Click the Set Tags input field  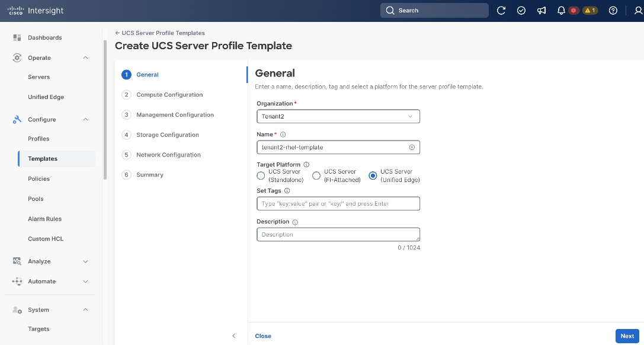[x=338, y=204]
